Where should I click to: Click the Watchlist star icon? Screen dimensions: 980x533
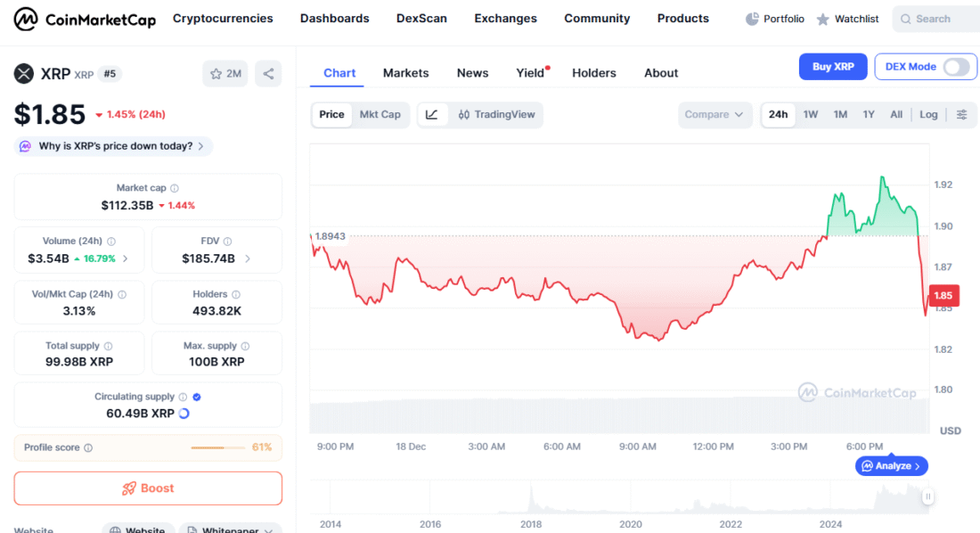[823, 20]
